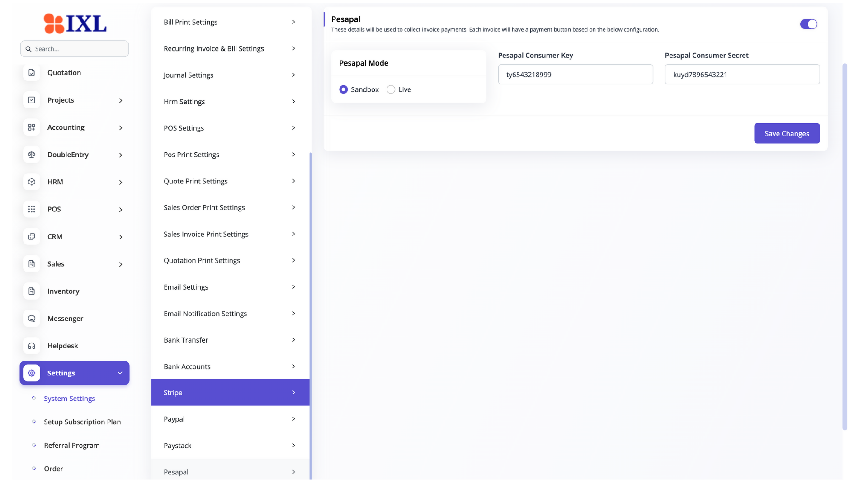The width and height of the screenshot is (868, 488).
Task: Click the Projects checkbox icon
Action: coord(32,100)
